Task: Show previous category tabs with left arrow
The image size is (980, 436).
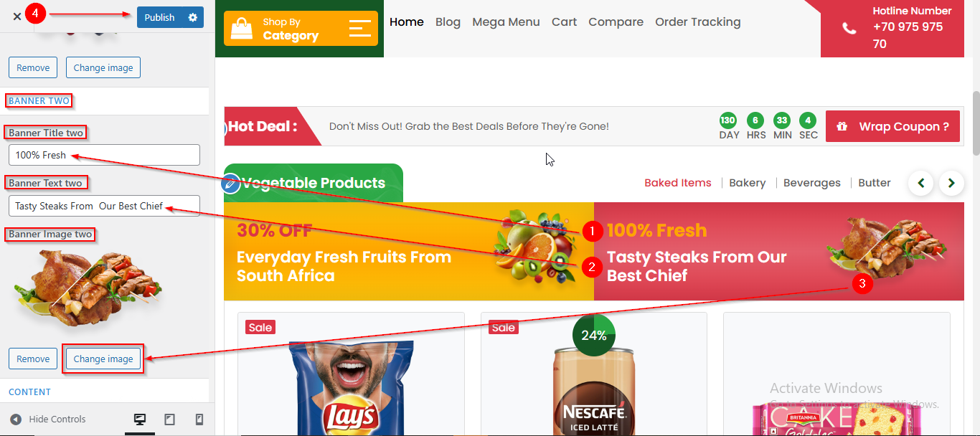Action: tap(921, 183)
